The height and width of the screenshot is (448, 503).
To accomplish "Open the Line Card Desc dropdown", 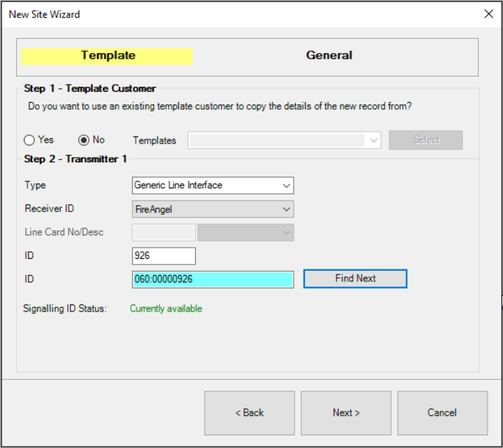I will click(x=246, y=232).
